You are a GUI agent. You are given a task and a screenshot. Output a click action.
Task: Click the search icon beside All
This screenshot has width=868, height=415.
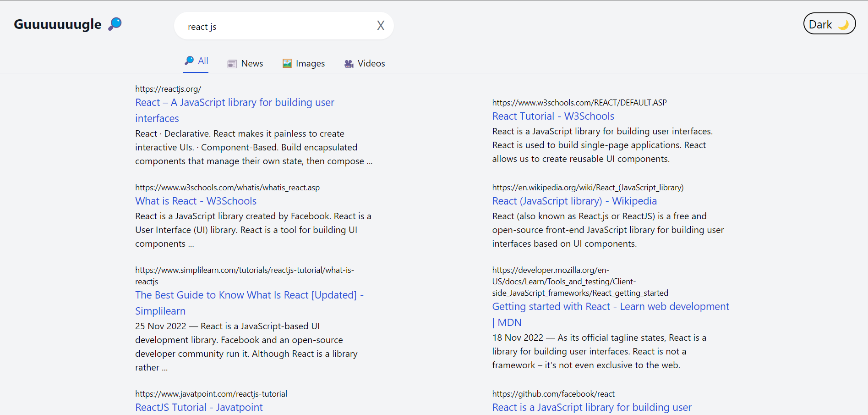pos(189,61)
